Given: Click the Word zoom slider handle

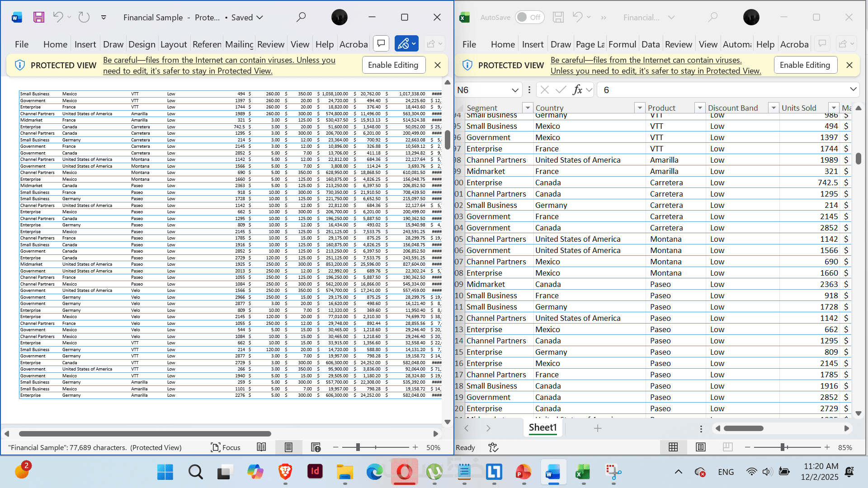Looking at the screenshot, I should 358,447.
